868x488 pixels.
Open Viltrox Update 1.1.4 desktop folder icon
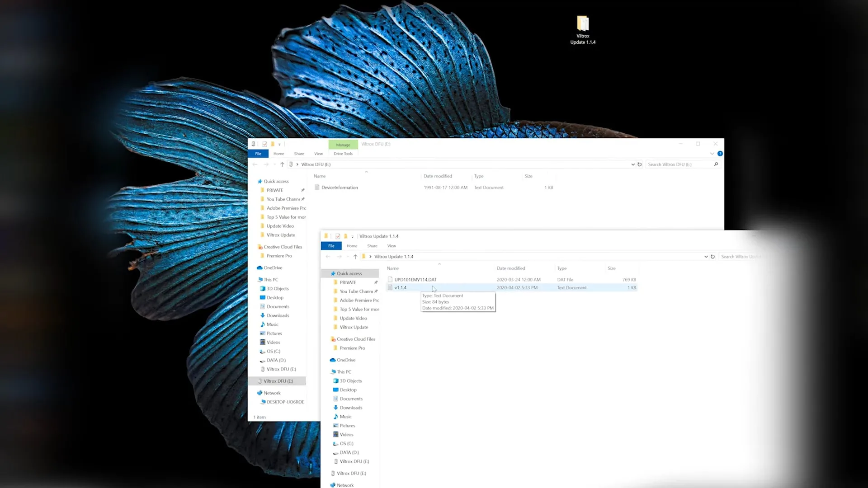click(583, 24)
